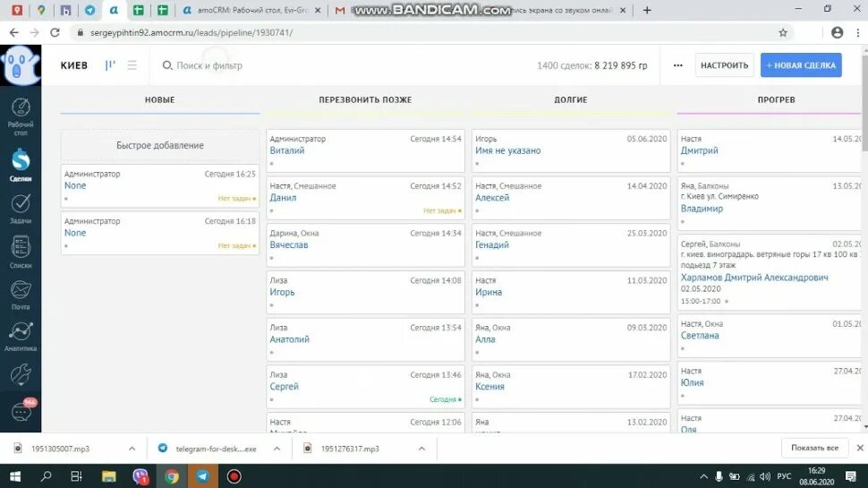Open deal Владимир
This screenshot has height=488, width=868.
(x=702, y=209)
